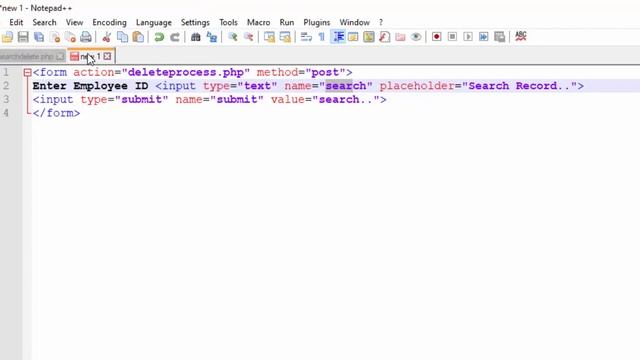
Task: Cut the selection with the scissors icon
Action: [x=107, y=37]
